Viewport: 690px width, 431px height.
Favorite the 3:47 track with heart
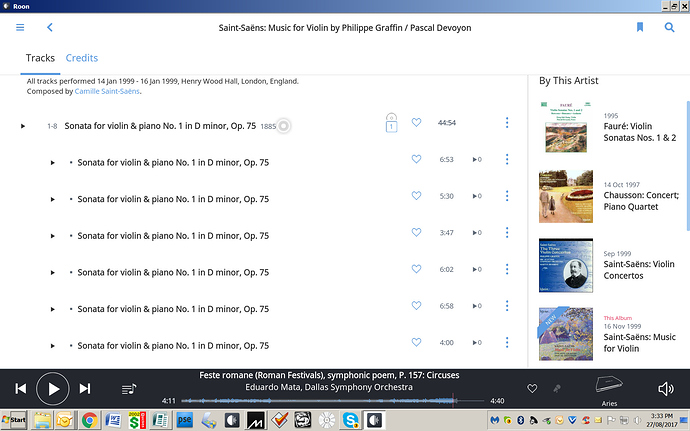(416, 232)
